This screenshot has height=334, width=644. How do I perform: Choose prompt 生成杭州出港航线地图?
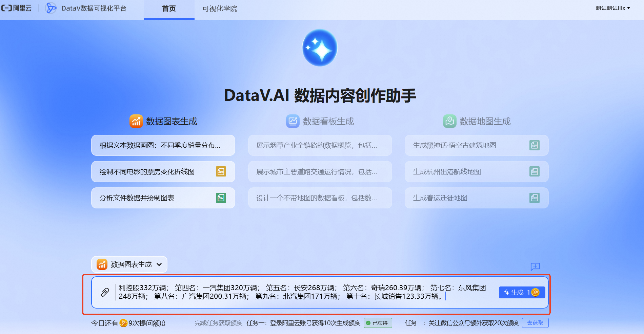(x=477, y=171)
